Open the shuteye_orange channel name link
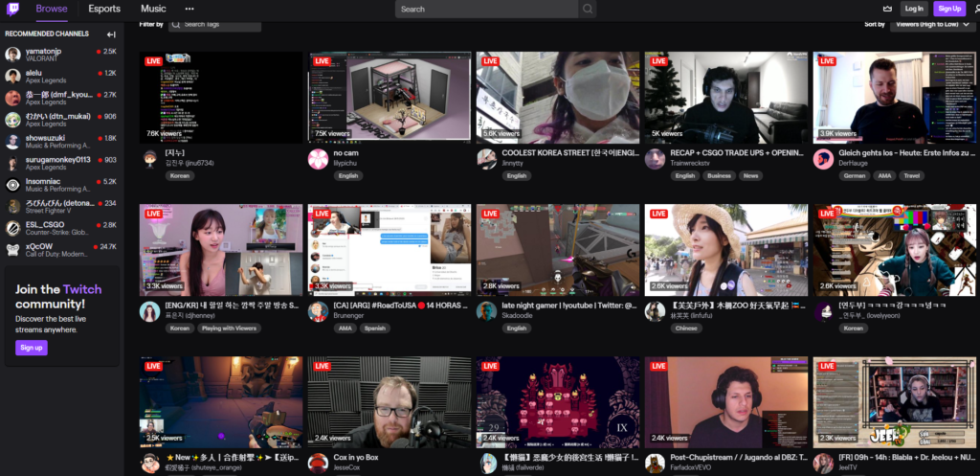This screenshot has height=476, width=980. 203,467
